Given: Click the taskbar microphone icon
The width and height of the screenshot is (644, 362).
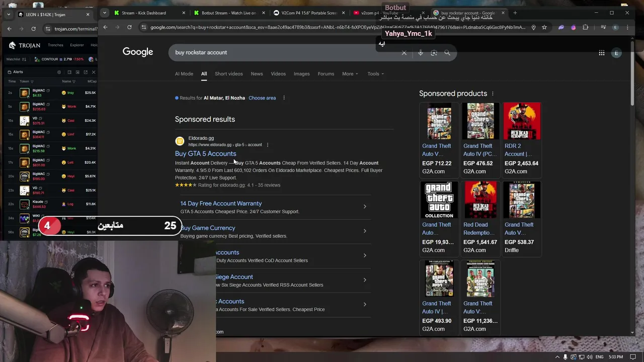Looking at the screenshot, I should tap(566, 357).
